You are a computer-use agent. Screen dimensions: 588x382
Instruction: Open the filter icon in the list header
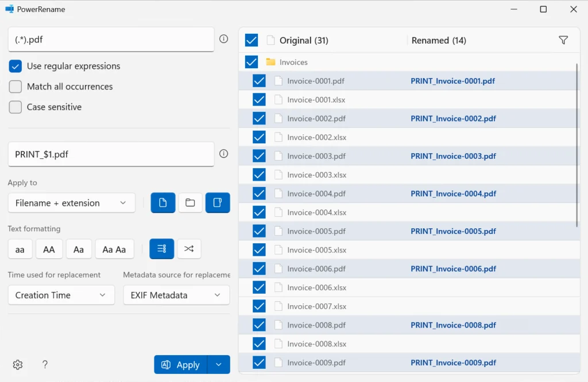[563, 40]
